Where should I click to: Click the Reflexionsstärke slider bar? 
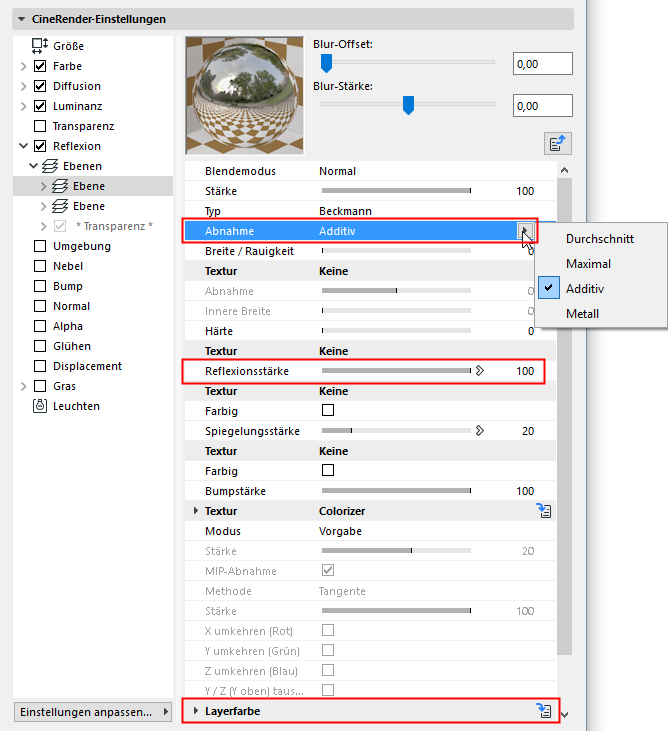[x=397, y=371]
